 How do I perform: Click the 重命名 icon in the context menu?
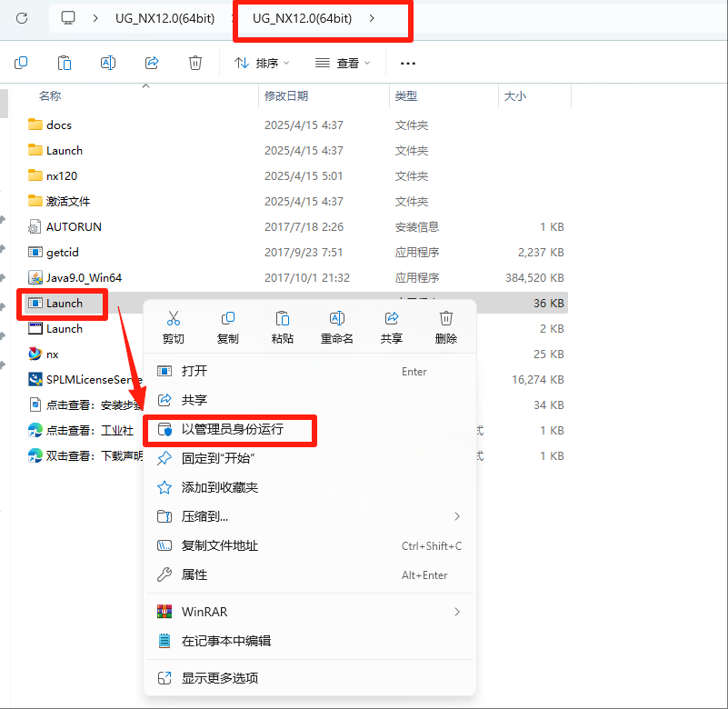[336, 320]
